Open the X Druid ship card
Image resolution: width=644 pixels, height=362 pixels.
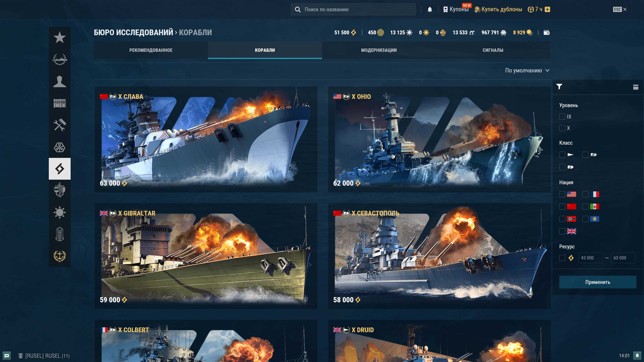tap(439, 341)
